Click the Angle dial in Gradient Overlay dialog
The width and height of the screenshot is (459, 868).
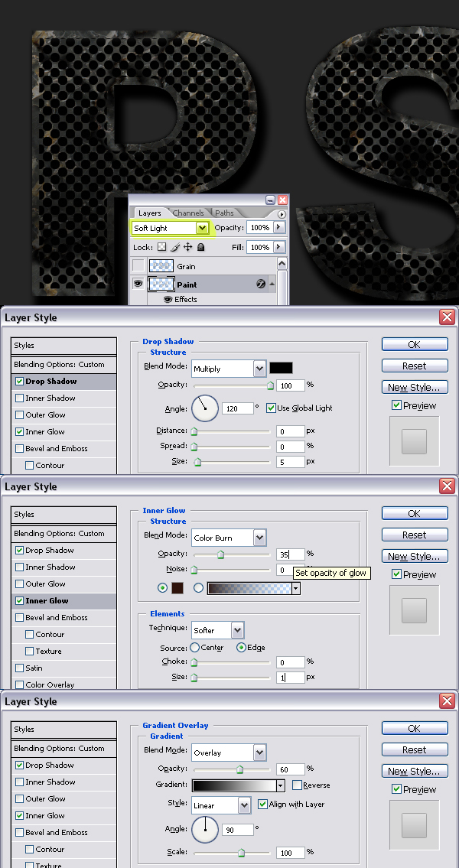click(x=205, y=829)
